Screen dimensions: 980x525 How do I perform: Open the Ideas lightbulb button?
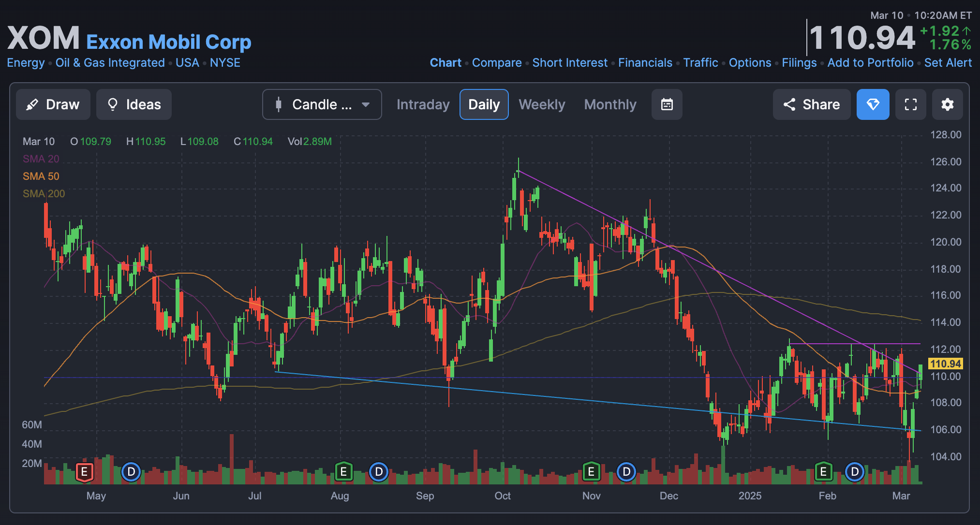point(134,104)
